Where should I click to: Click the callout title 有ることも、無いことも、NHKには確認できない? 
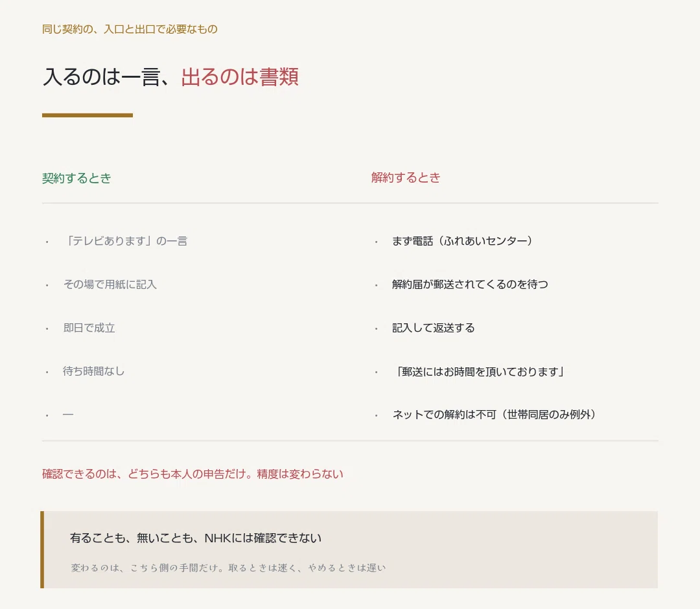(196, 538)
